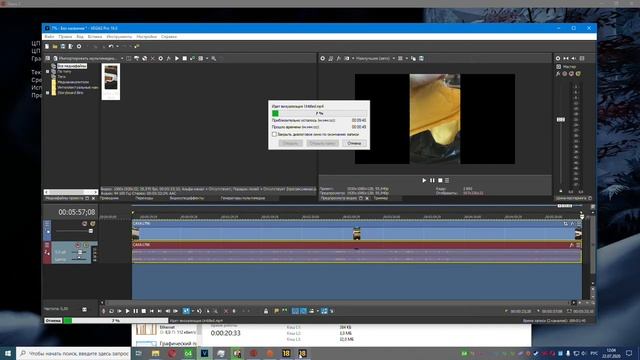Adjust the Master bus volume fader
Image resolution: width=640 pixels, height=360 pixels.
[x=561, y=120]
